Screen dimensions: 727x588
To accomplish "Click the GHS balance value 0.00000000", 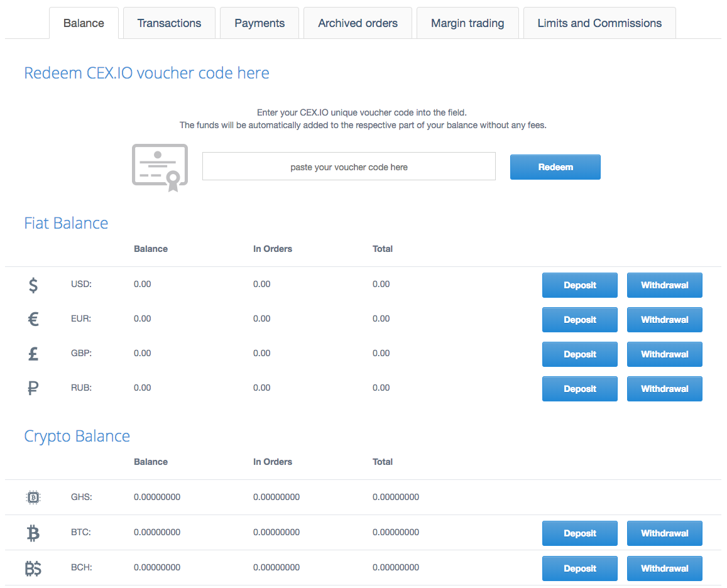I will (x=156, y=497).
